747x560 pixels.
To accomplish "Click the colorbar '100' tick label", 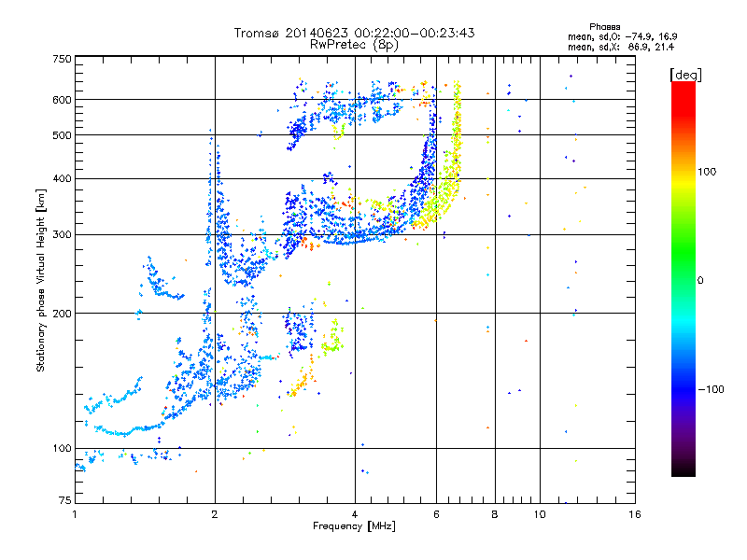I will tap(707, 172).
